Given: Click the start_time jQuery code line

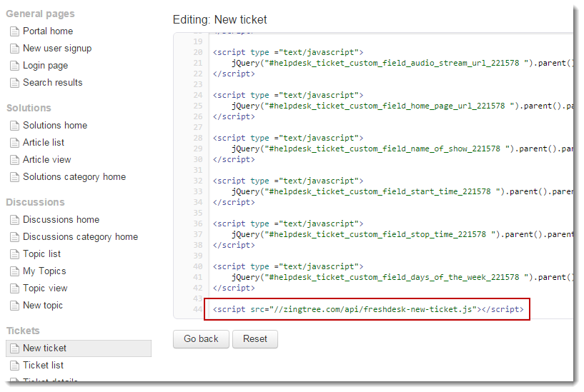Looking at the screenshot, I should coord(403,191).
